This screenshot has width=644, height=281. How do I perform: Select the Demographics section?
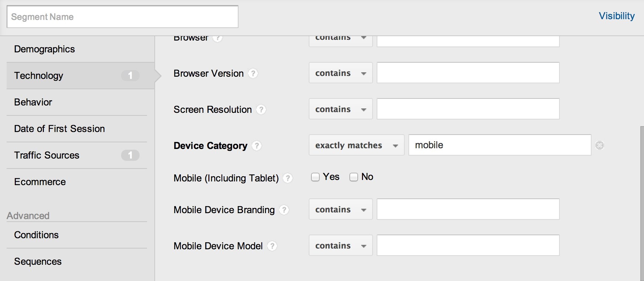(44, 49)
